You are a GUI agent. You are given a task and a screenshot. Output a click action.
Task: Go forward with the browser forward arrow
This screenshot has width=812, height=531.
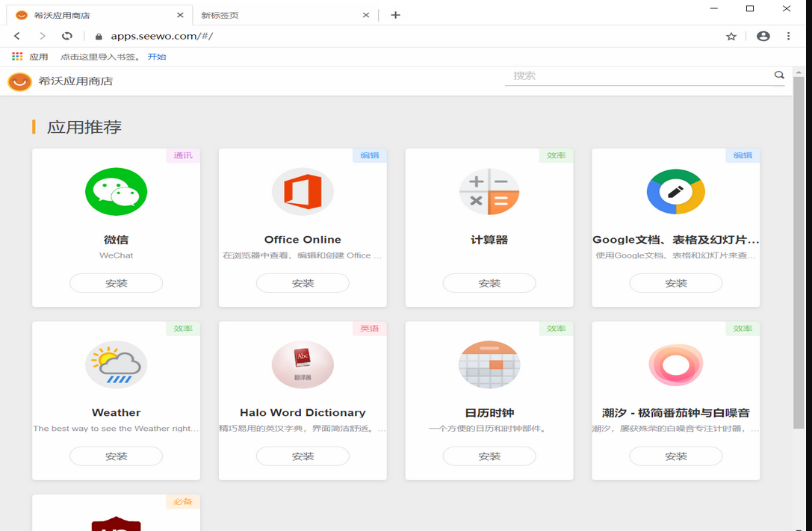(43, 36)
